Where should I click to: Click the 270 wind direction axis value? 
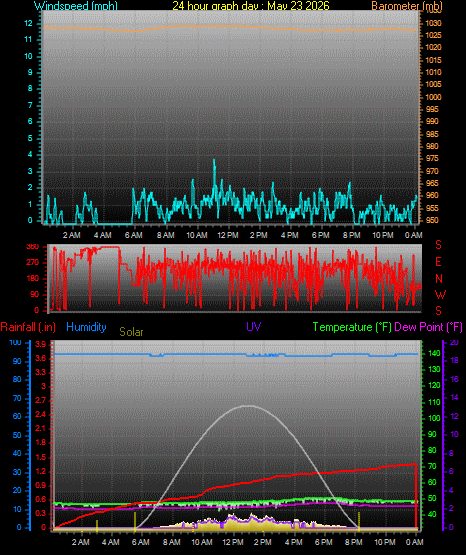(33, 263)
